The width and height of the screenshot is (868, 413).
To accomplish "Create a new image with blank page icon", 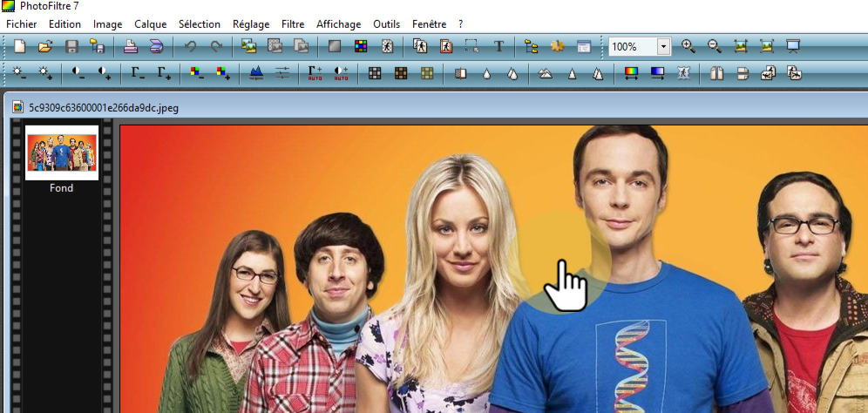I will tap(20, 46).
